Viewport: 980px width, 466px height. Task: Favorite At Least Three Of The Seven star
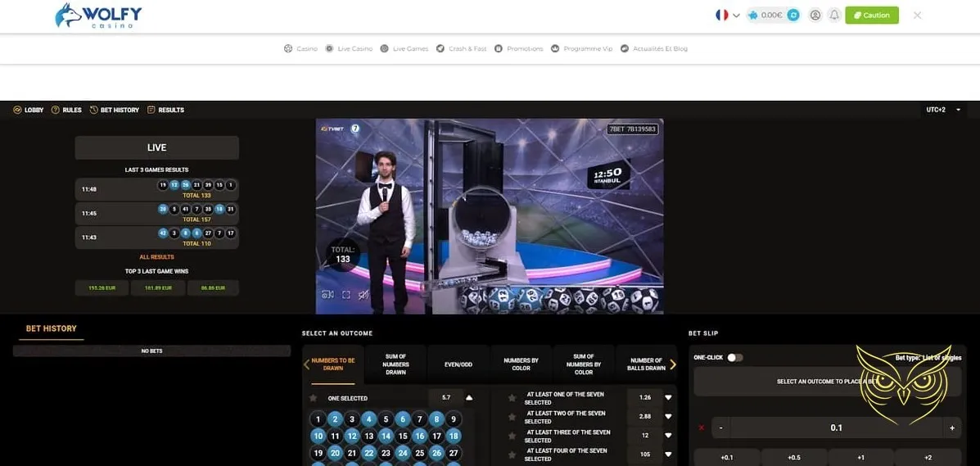click(x=512, y=436)
